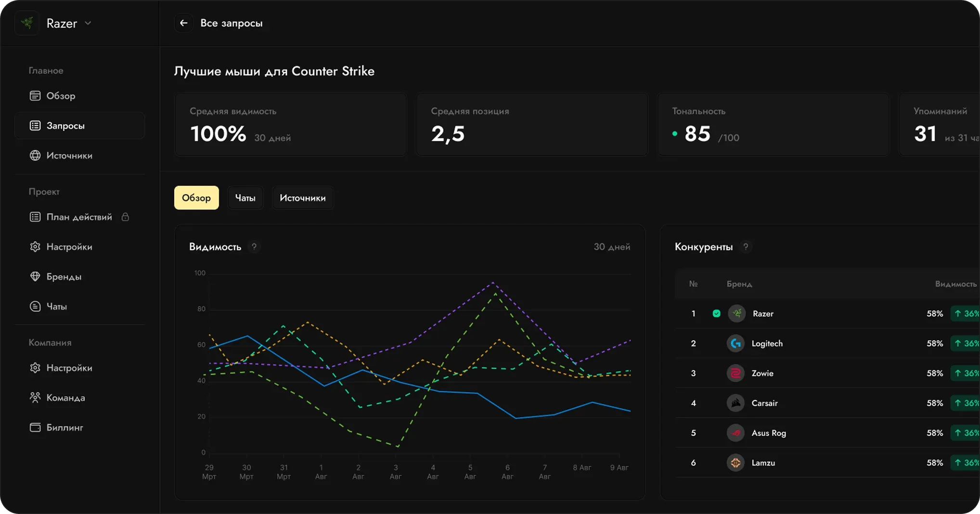Click the help icon beside Конкуренты
Image resolution: width=980 pixels, height=514 pixels.
[746, 247]
